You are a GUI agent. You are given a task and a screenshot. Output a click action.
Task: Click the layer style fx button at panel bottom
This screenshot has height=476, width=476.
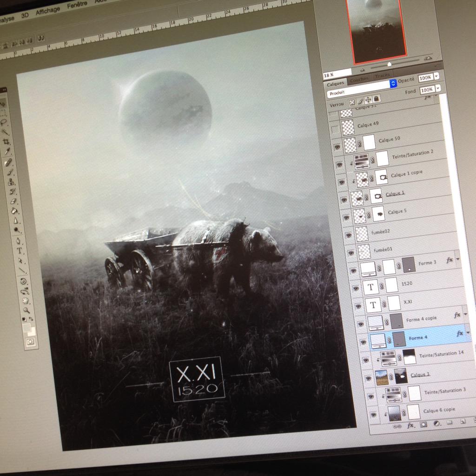410,425
